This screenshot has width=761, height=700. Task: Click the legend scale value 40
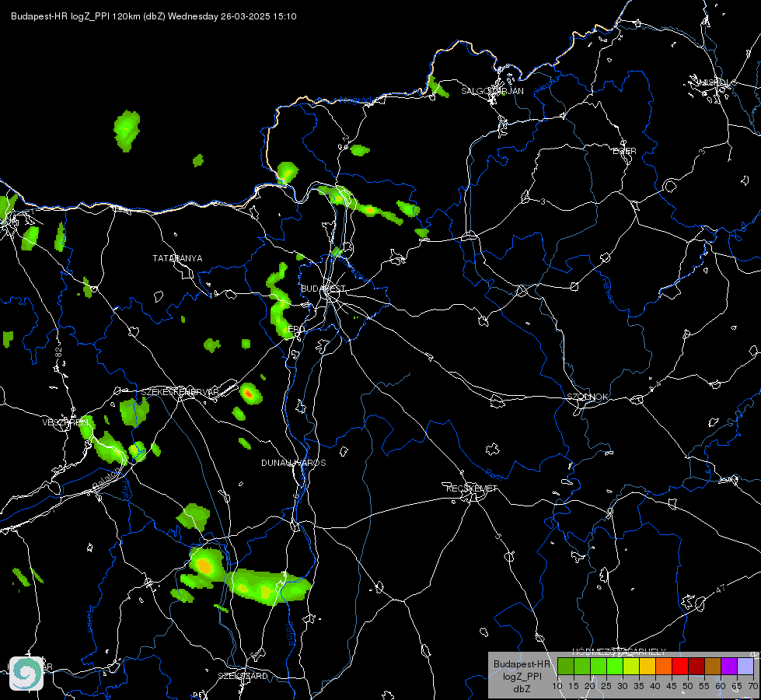pyautogui.click(x=655, y=686)
